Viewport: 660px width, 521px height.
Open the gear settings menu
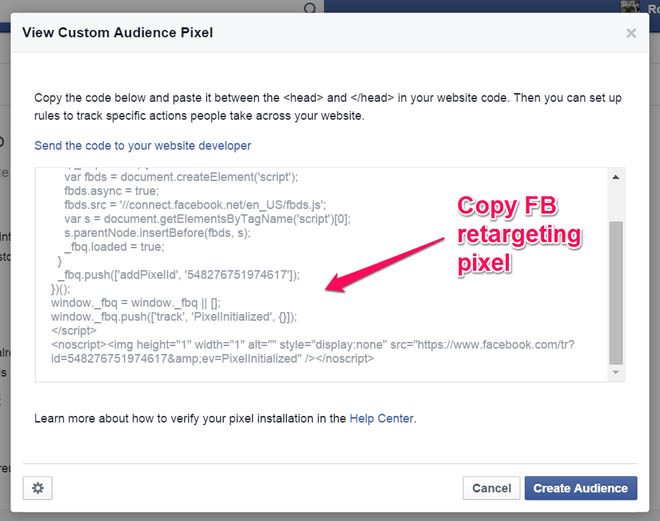pos(38,488)
